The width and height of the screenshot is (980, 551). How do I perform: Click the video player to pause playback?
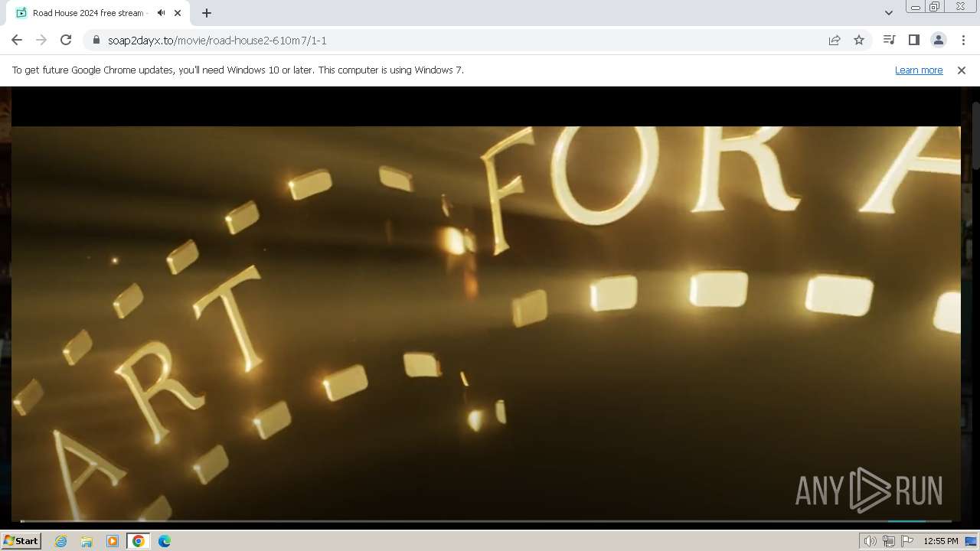[x=485, y=306]
